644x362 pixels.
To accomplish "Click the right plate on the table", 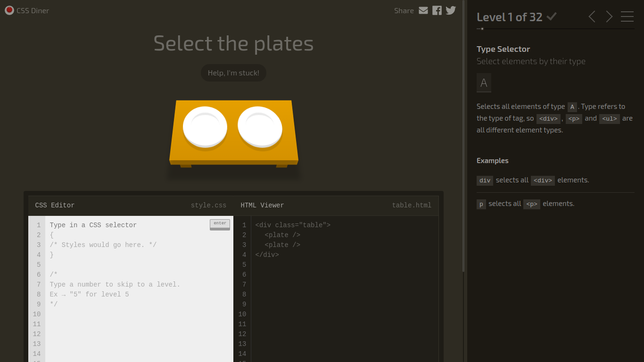I will coord(260,127).
